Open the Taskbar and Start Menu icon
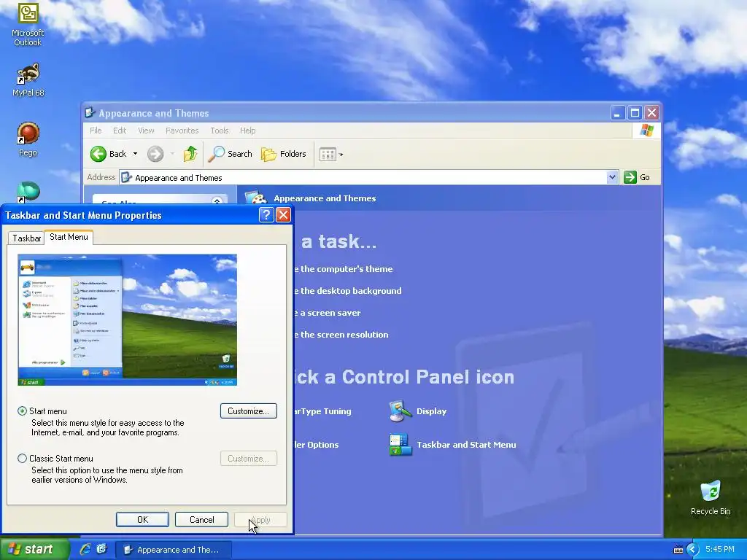The width and height of the screenshot is (747, 560). (452, 445)
